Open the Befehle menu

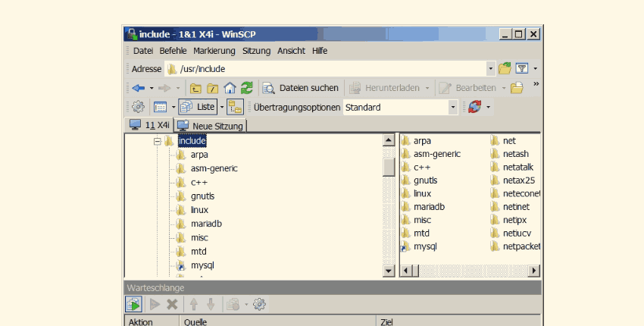click(x=173, y=51)
